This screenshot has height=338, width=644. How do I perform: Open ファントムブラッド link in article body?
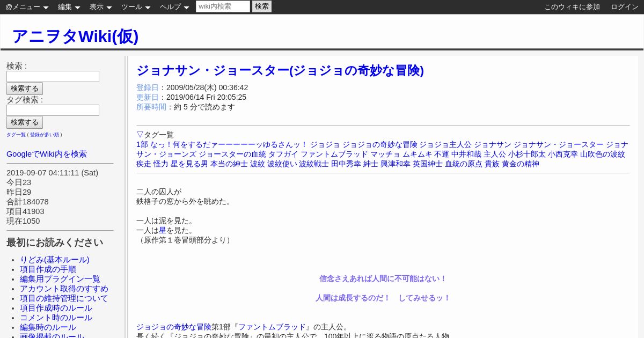tap(272, 327)
